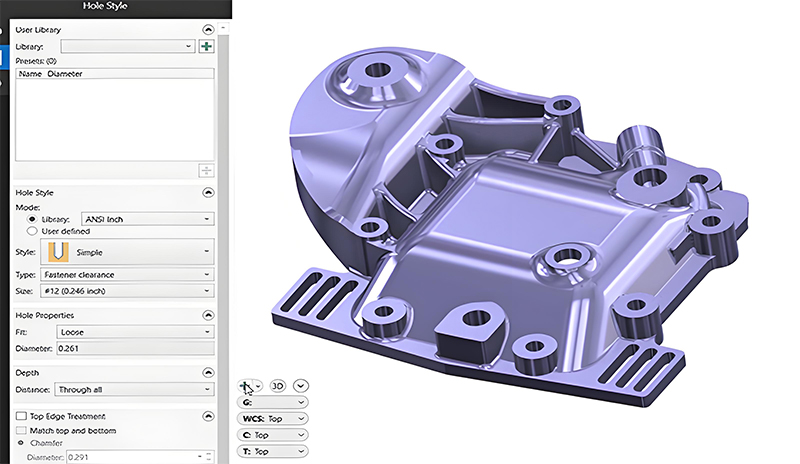Select the User defined mode radio button
The height and width of the screenshot is (464, 800).
click(32, 230)
